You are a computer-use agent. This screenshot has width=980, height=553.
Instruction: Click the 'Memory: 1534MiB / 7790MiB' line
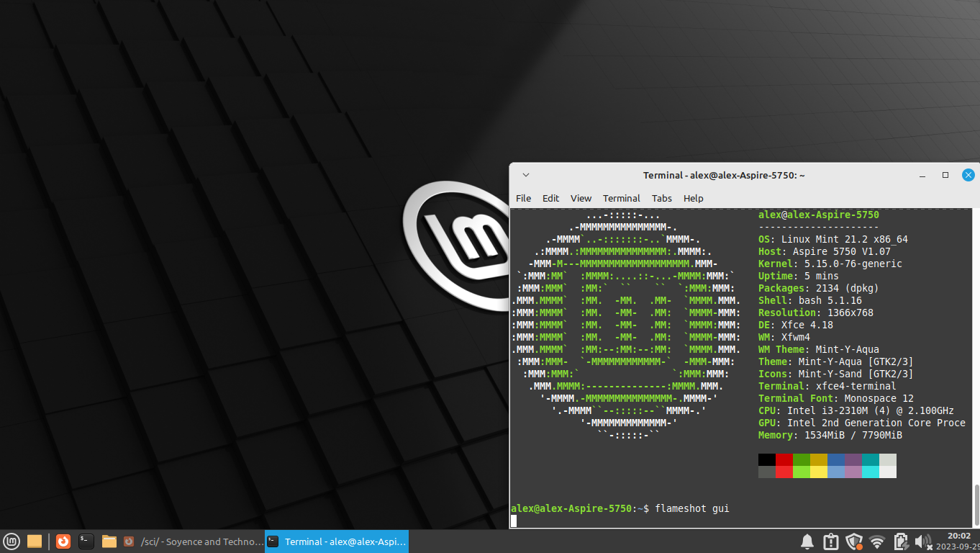tap(830, 435)
